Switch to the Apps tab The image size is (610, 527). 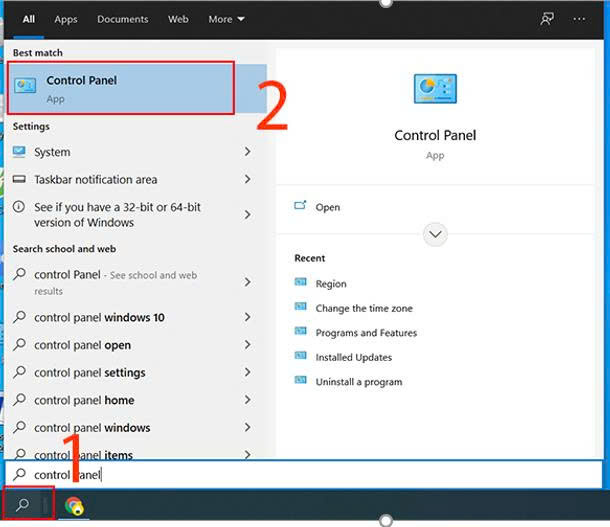point(66,19)
